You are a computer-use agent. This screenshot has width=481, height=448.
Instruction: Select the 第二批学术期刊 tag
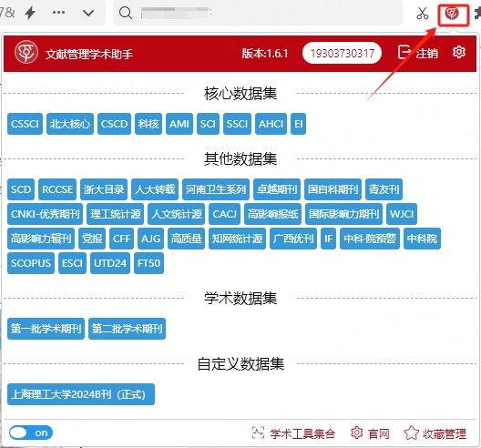coord(127,329)
